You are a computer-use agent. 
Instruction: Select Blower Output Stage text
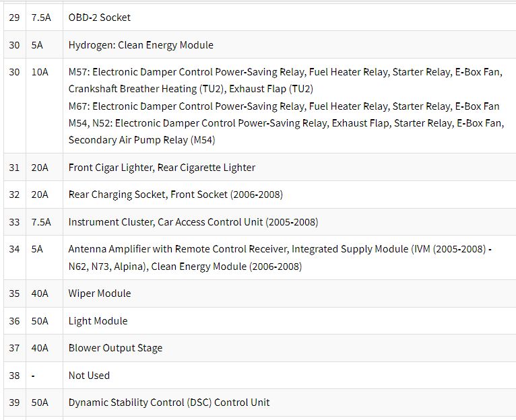[x=115, y=347]
